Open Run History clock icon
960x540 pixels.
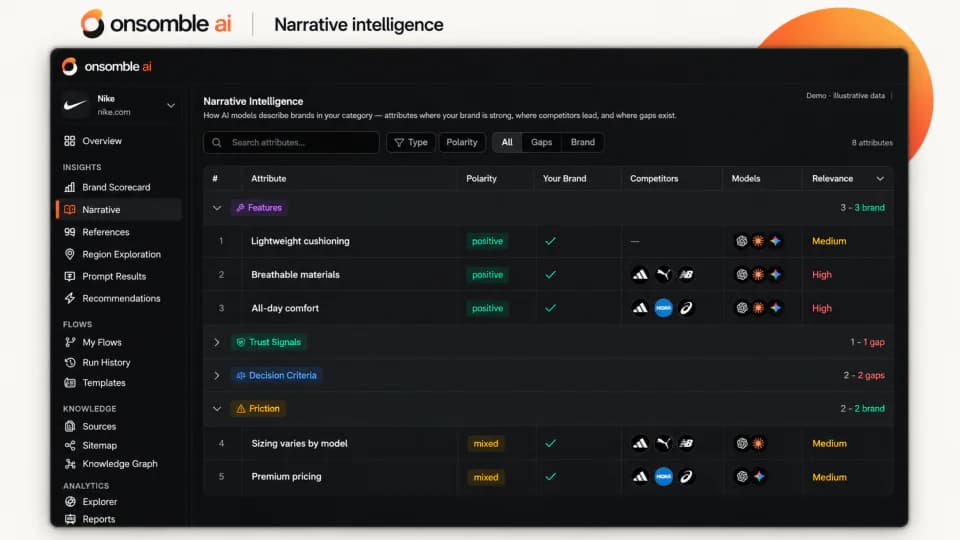tap(70, 362)
